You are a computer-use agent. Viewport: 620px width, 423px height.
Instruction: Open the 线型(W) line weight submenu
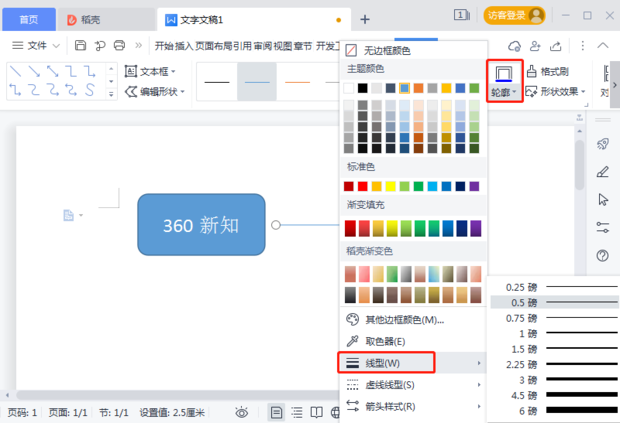click(413, 363)
